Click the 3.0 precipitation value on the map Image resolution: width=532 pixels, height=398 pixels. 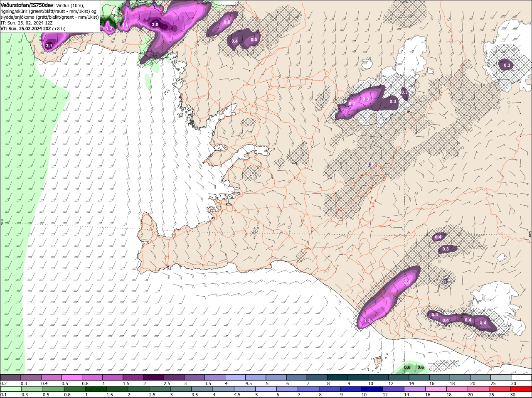pos(155,25)
